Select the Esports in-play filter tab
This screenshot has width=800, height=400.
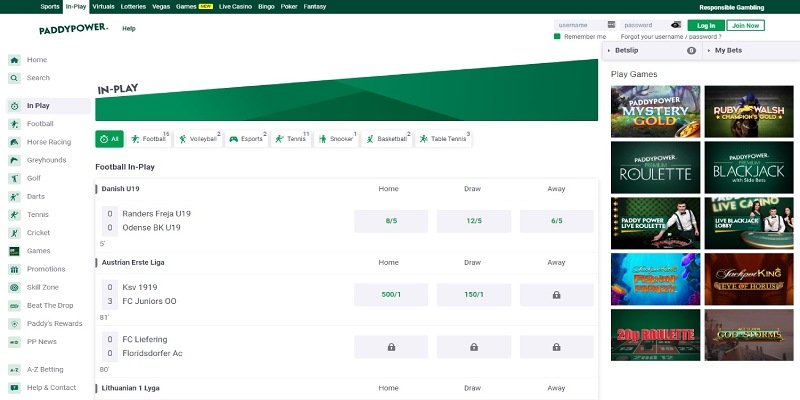pyautogui.click(x=246, y=139)
